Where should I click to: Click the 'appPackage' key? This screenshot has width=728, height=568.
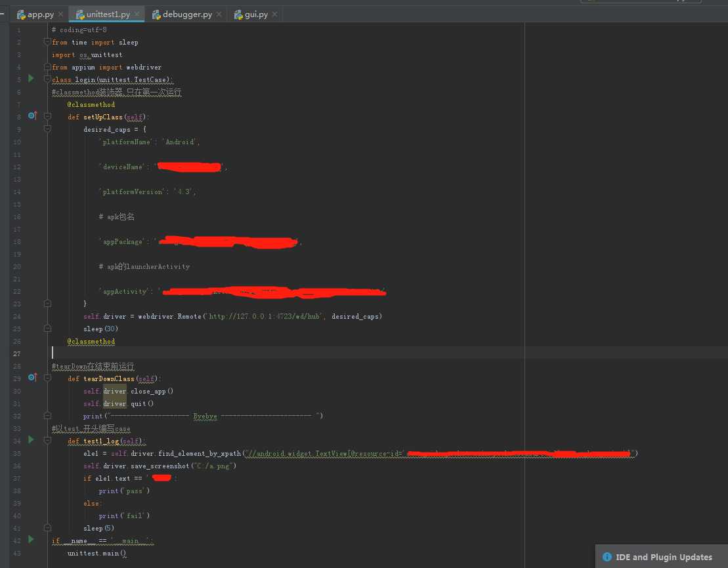pyautogui.click(x=122, y=242)
